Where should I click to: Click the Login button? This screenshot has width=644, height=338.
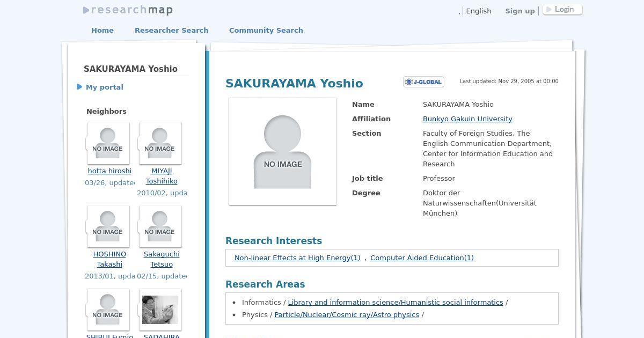click(562, 10)
